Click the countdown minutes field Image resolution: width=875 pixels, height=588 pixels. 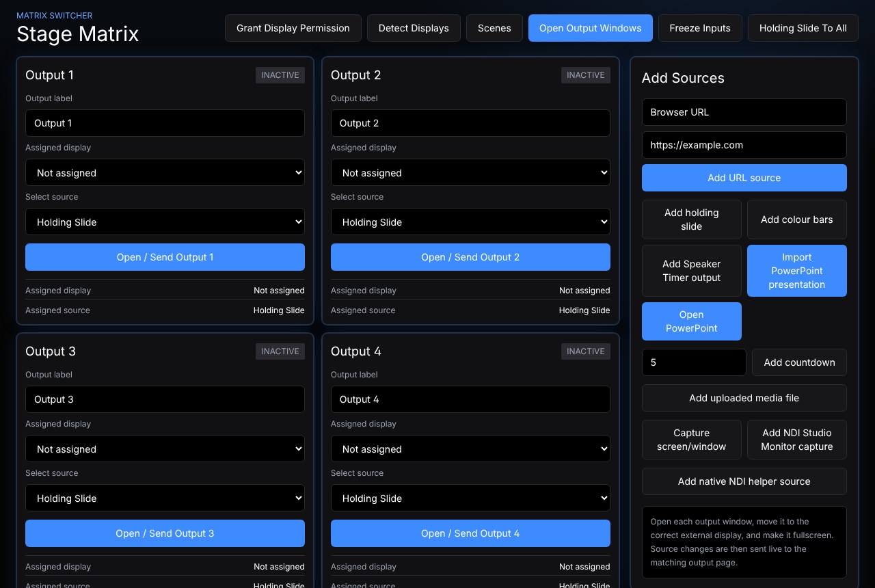[694, 362]
